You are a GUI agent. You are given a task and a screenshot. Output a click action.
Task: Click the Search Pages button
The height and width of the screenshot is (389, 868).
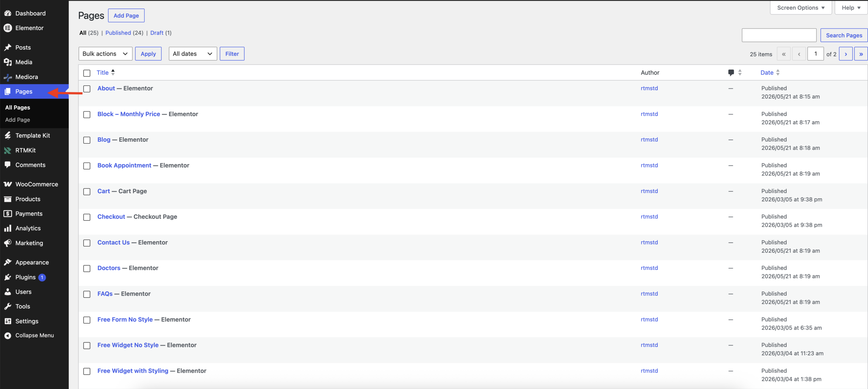point(844,35)
